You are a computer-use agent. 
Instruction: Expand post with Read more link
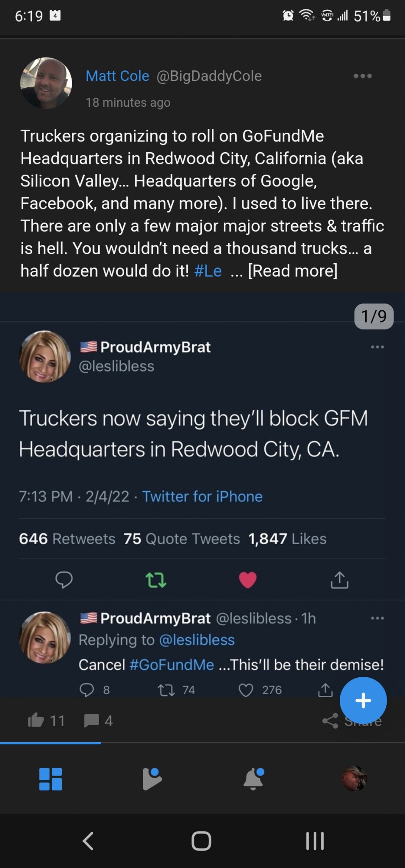pyautogui.click(x=292, y=271)
